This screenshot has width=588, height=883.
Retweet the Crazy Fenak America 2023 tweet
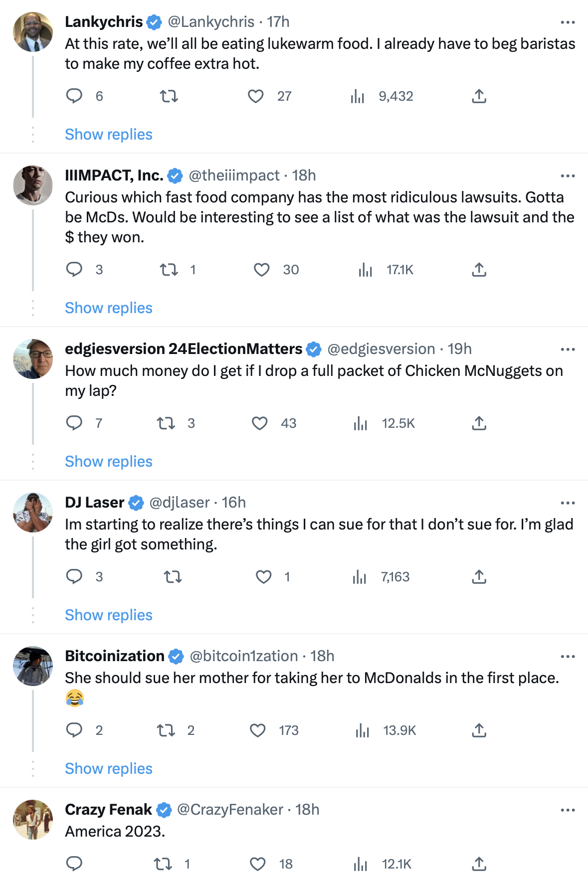[163, 864]
